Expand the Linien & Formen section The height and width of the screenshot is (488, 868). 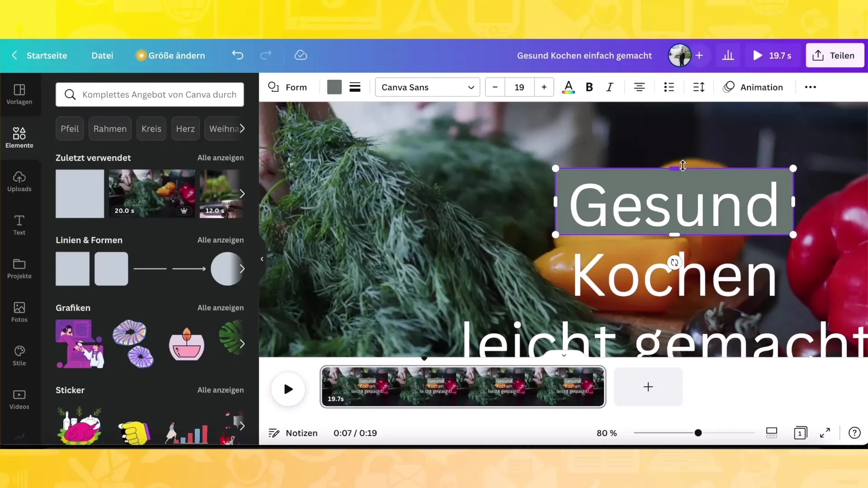221,239
